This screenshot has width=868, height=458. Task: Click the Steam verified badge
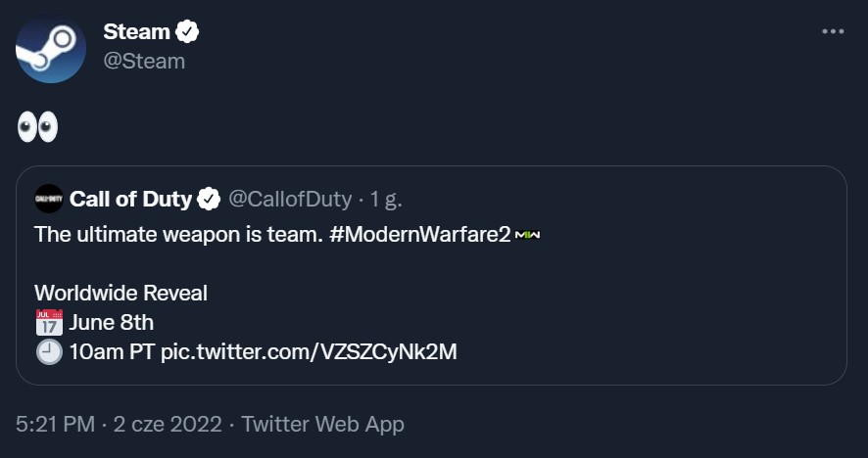[187, 32]
